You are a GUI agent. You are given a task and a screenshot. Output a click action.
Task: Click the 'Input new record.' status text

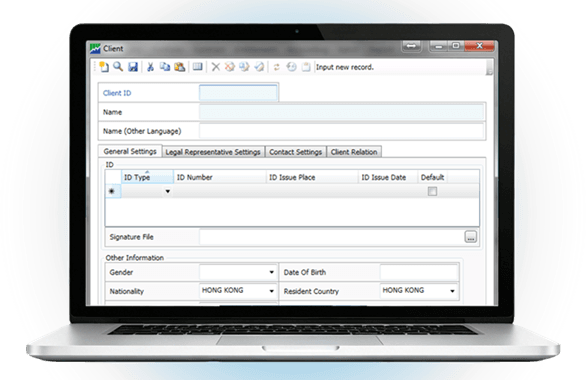pos(345,67)
